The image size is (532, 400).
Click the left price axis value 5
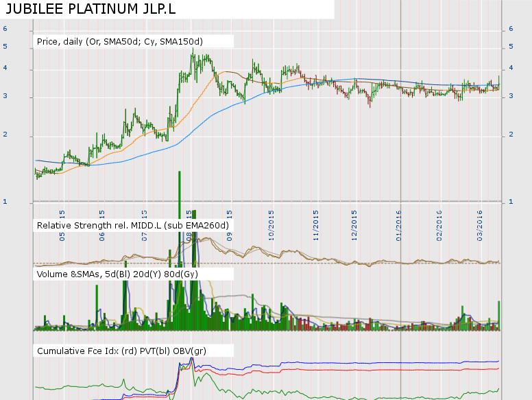[x=5, y=46]
